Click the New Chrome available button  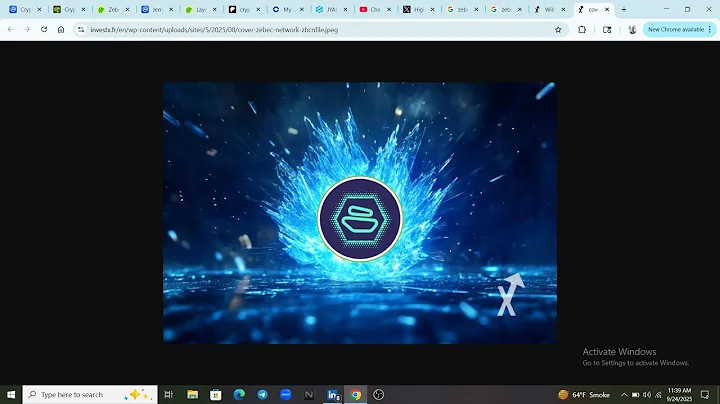click(x=679, y=29)
